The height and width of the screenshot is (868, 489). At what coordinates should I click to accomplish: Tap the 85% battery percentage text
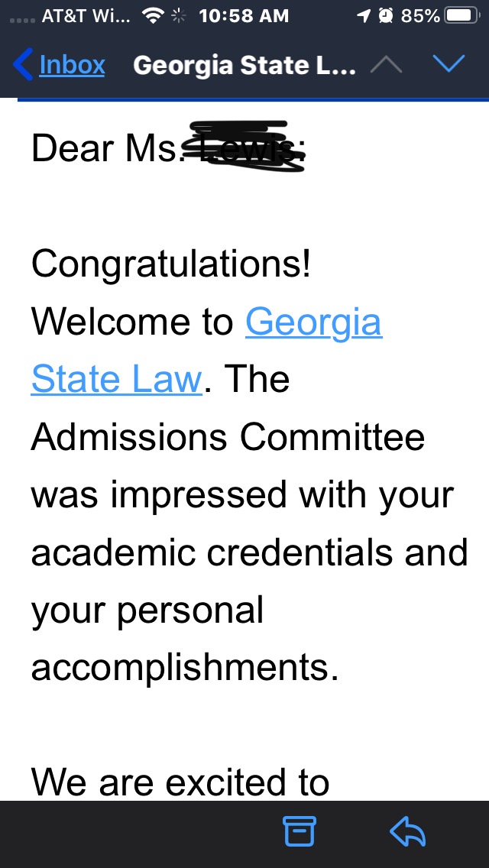click(x=420, y=16)
